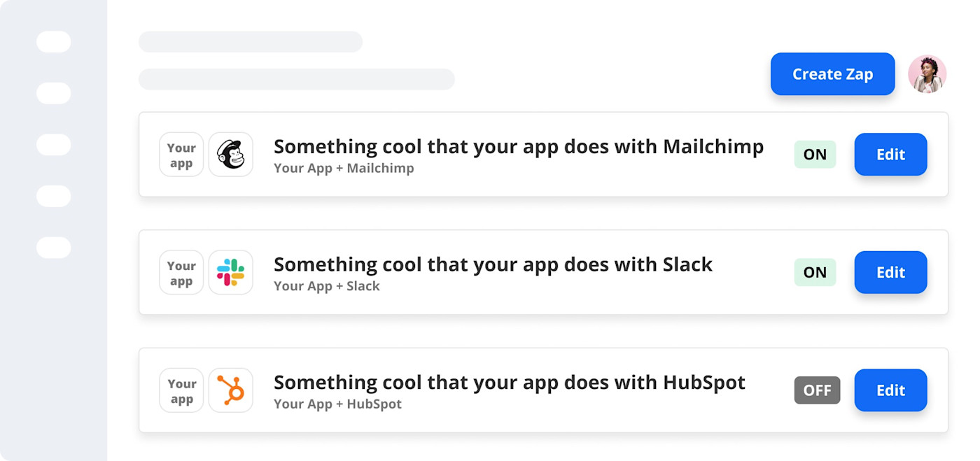Click the HubSpot app icon
Screen dimensions: 980x461
(x=230, y=390)
